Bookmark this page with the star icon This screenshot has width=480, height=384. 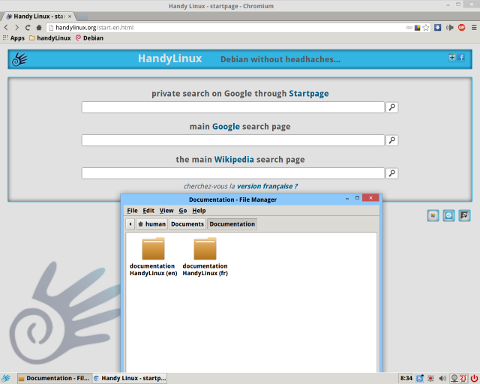[x=426, y=28]
